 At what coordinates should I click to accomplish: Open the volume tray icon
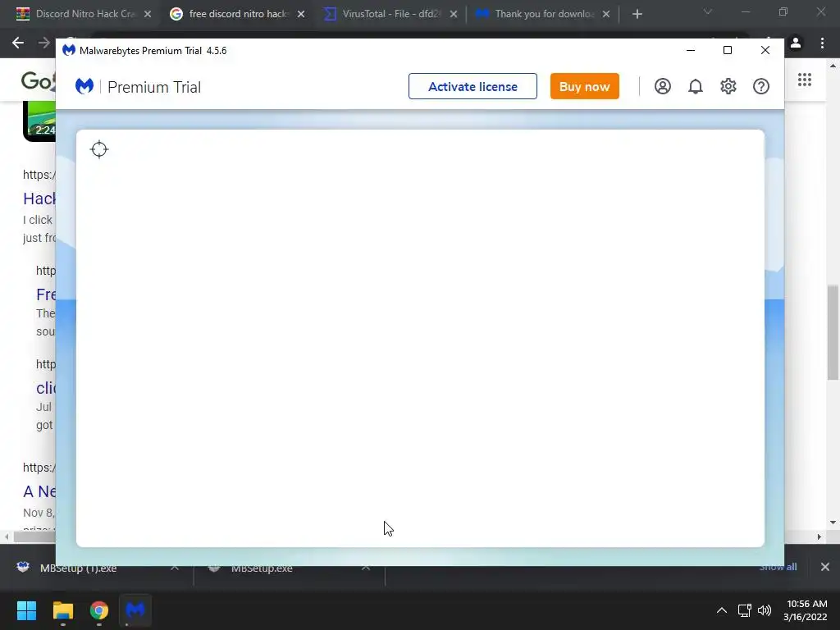point(765,610)
